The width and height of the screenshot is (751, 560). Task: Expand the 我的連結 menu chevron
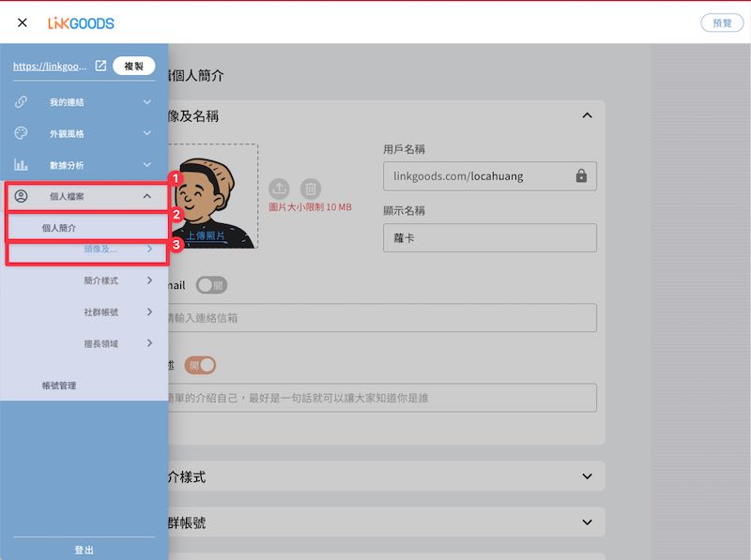click(x=147, y=101)
